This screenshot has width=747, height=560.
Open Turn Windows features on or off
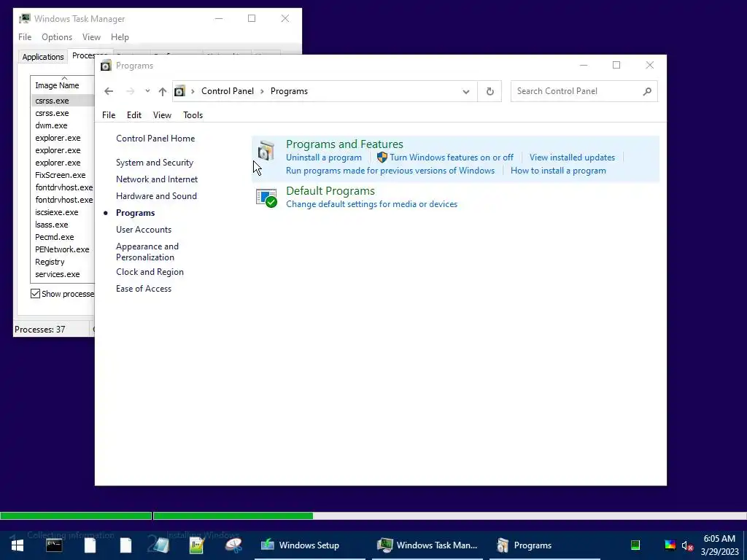click(x=452, y=157)
